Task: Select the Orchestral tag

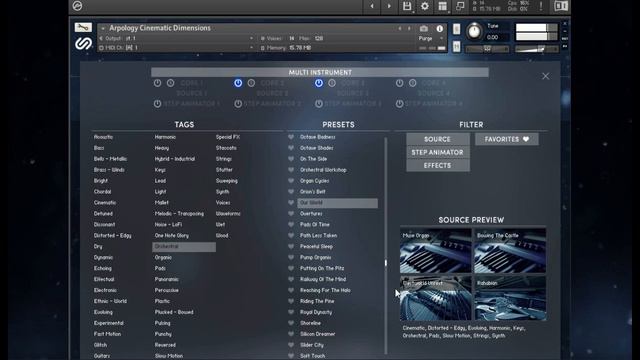Action: point(184,247)
